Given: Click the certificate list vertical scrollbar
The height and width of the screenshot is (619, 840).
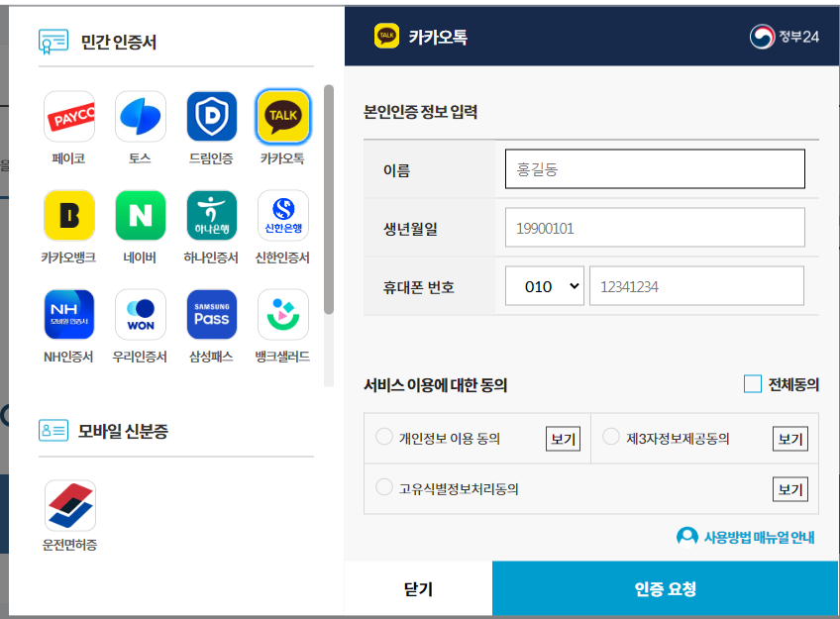Looking at the screenshot, I should point(329,199).
